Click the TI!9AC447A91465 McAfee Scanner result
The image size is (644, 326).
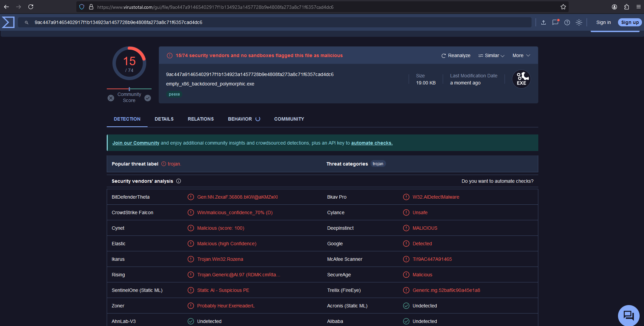point(432,259)
